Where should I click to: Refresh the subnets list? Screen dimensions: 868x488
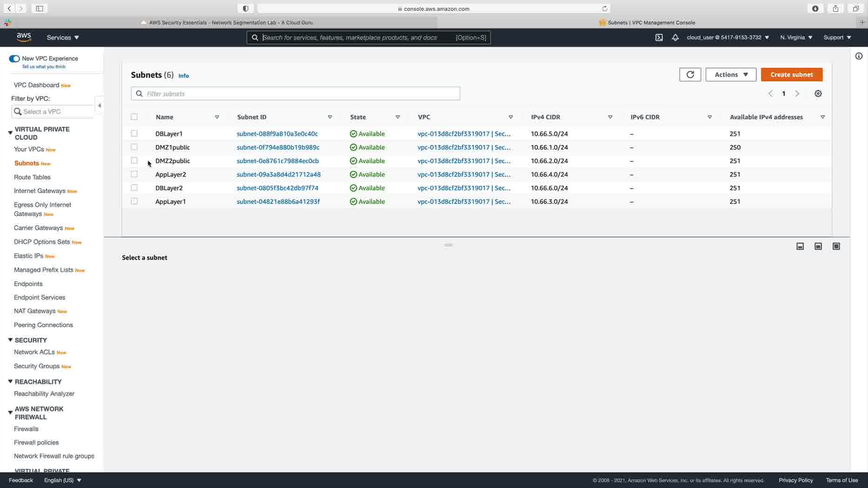[x=690, y=74]
